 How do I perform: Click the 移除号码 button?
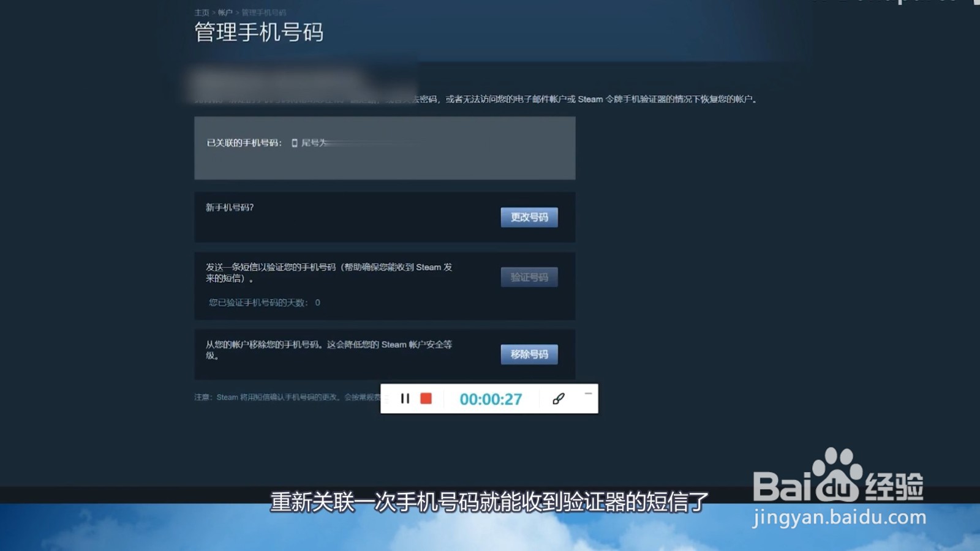point(529,354)
